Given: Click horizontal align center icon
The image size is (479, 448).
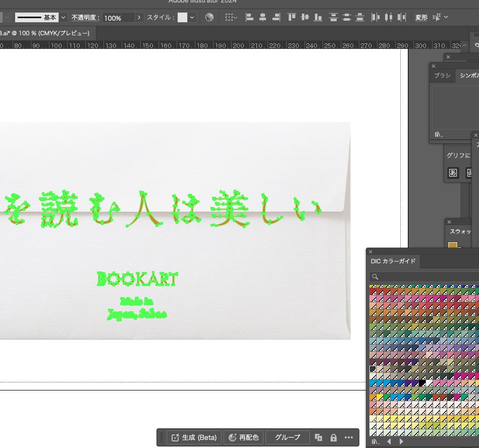Looking at the screenshot, I should tap(262, 17).
